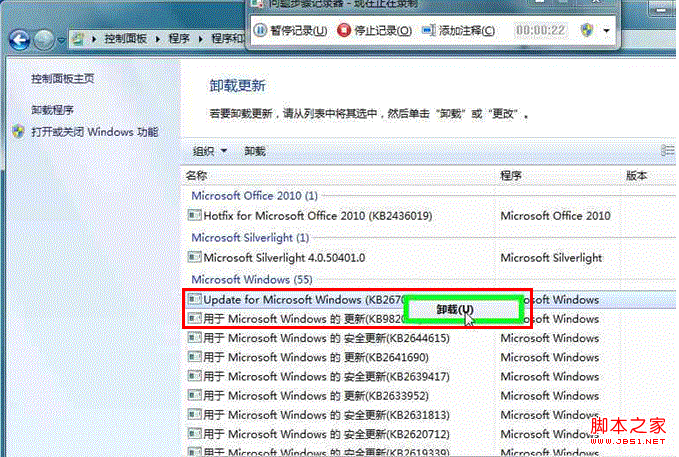This screenshot has height=457, width=679.
Task: Select 安全更新(KB2644615) entry
Action: coord(326,338)
